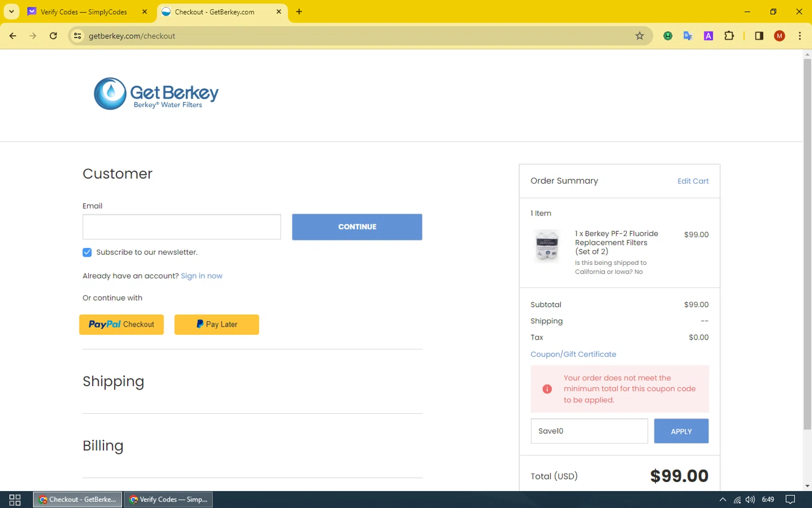
Task: Open the notification center icon
Action: [790, 499]
